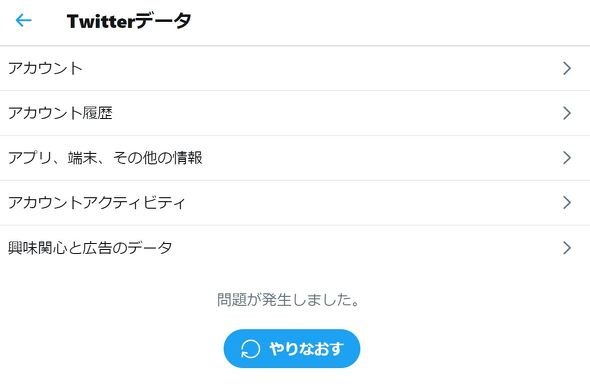Click the circular retry arrow icon

250,349
